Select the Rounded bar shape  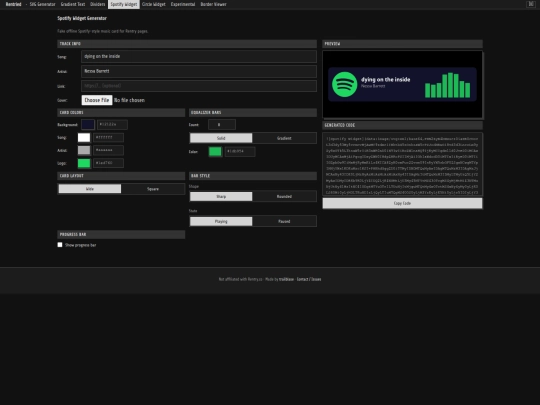tap(284, 196)
